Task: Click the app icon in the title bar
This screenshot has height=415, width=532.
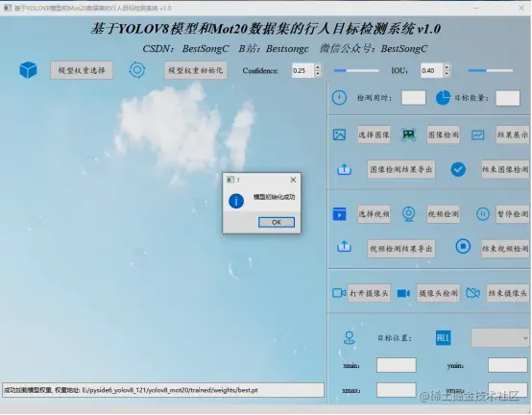Action: (x=7, y=8)
